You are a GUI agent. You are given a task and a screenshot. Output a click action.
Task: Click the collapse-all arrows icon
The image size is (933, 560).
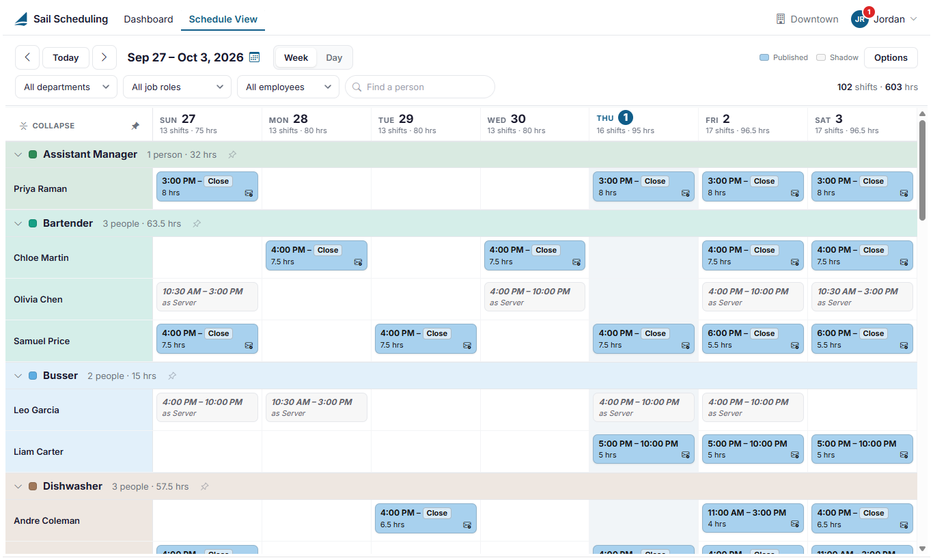(x=23, y=126)
